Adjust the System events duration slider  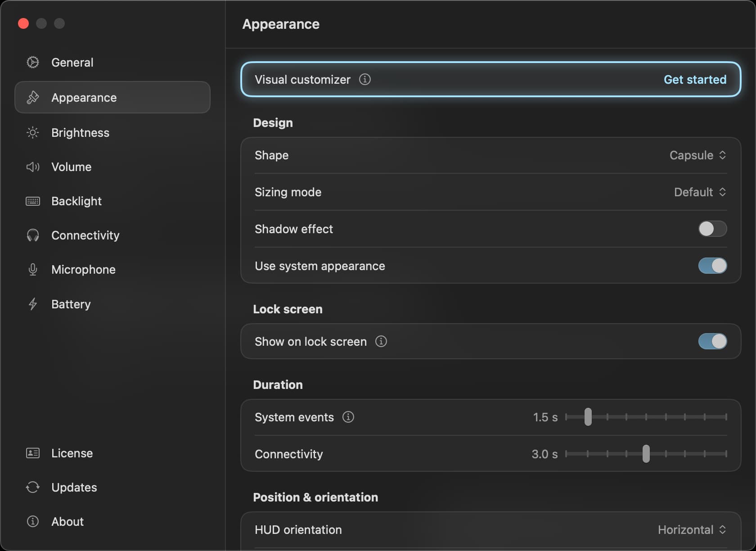(x=588, y=417)
